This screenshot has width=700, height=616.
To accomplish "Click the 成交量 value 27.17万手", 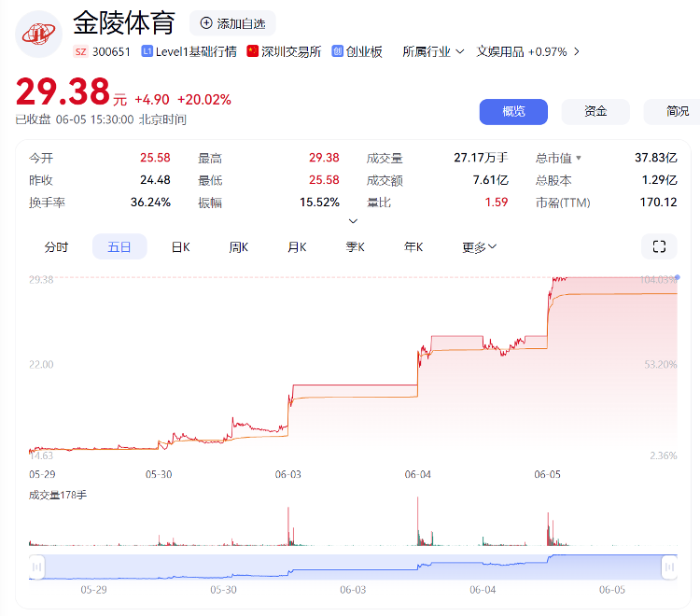I will pos(481,158).
